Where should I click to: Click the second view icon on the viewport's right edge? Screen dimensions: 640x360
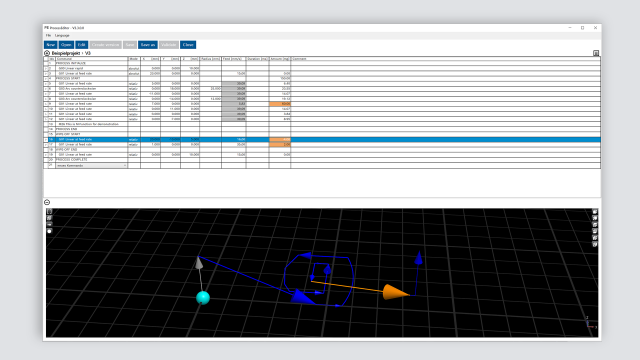(595, 218)
